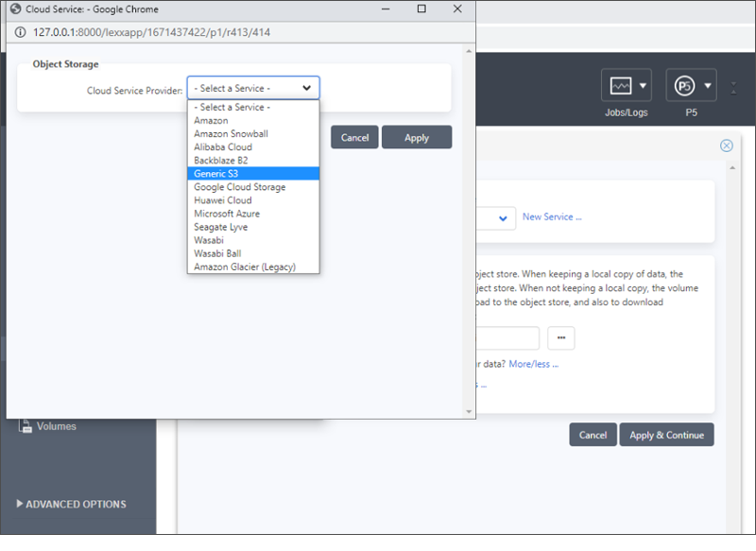Select Amazon Glacier (Legacy) option

(253, 267)
